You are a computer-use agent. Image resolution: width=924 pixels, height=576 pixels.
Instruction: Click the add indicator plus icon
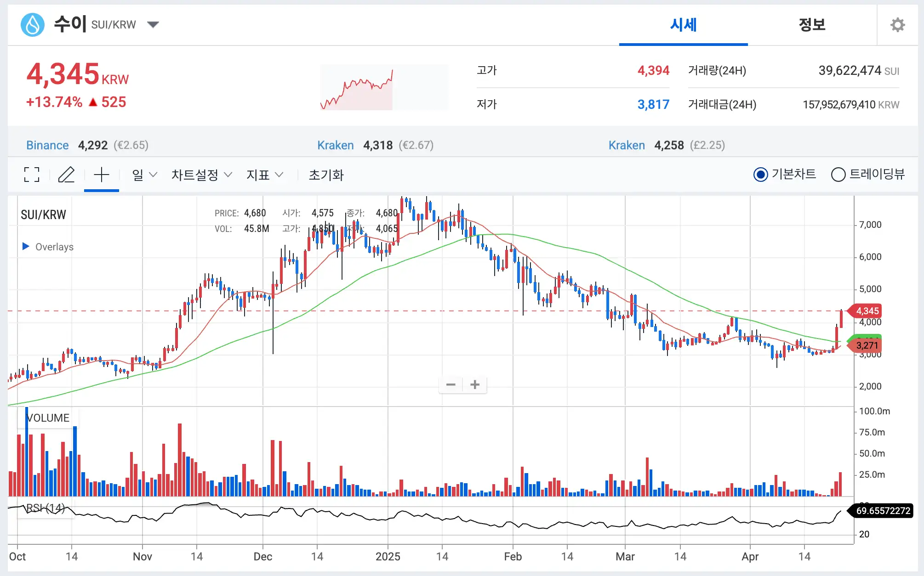click(x=102, y=175)
